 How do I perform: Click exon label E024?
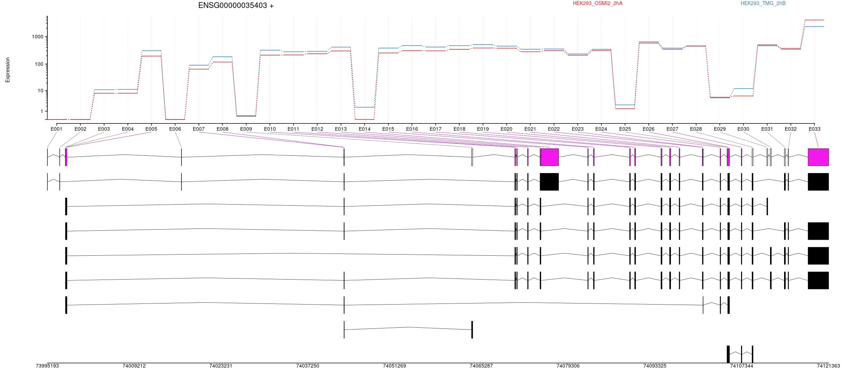pyautogui.click(x=601, y=129)
